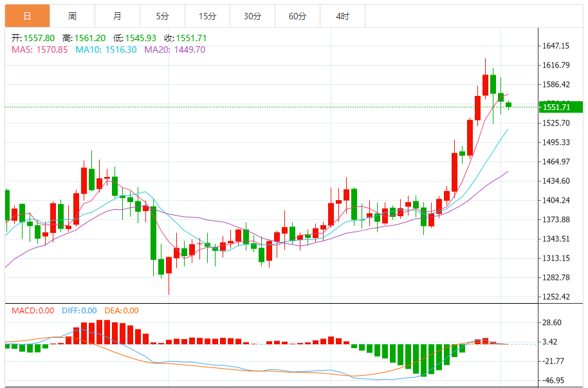Select the 周 weekly chart tab
The height and width of the screenshot is (388, 588).
click(x=72, y=16)
